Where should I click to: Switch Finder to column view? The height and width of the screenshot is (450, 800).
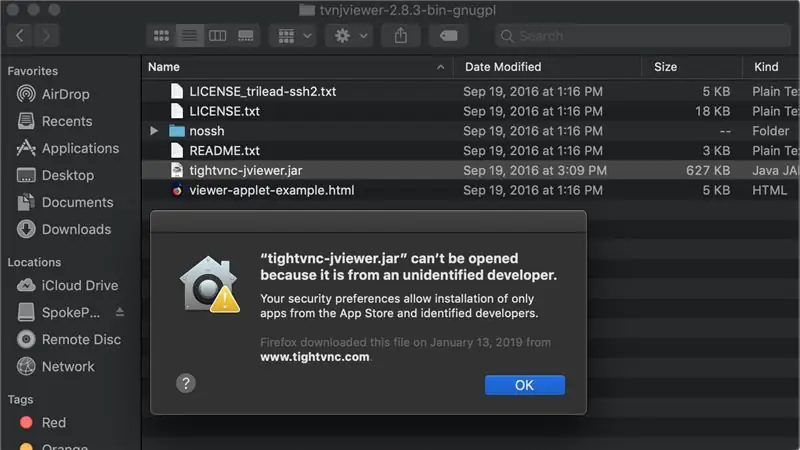pos(217,36)
